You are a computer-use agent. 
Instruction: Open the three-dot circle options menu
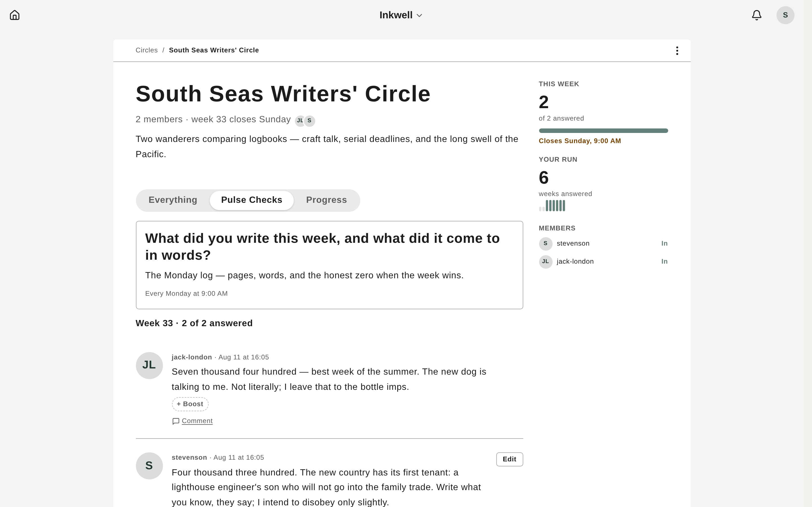coord(677,51)
